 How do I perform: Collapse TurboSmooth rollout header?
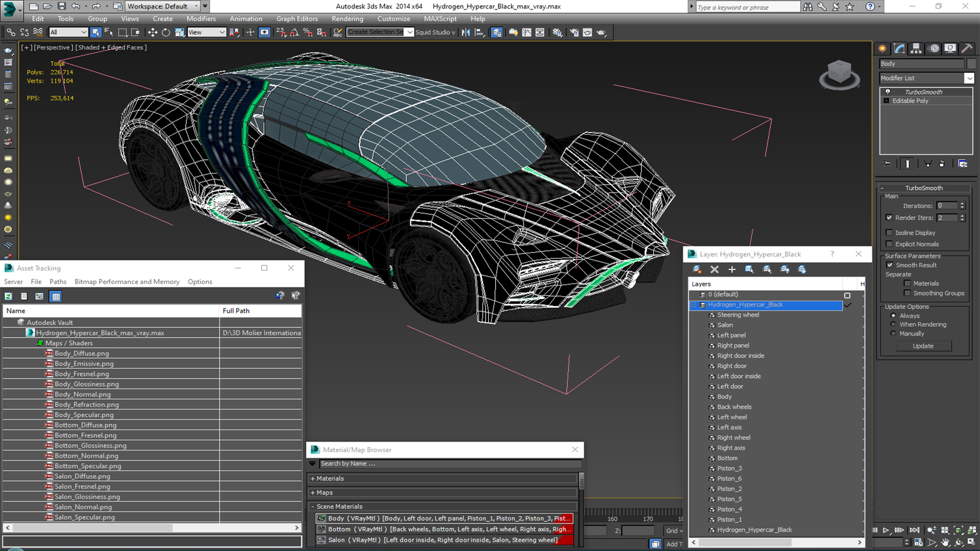coord(924,188)
